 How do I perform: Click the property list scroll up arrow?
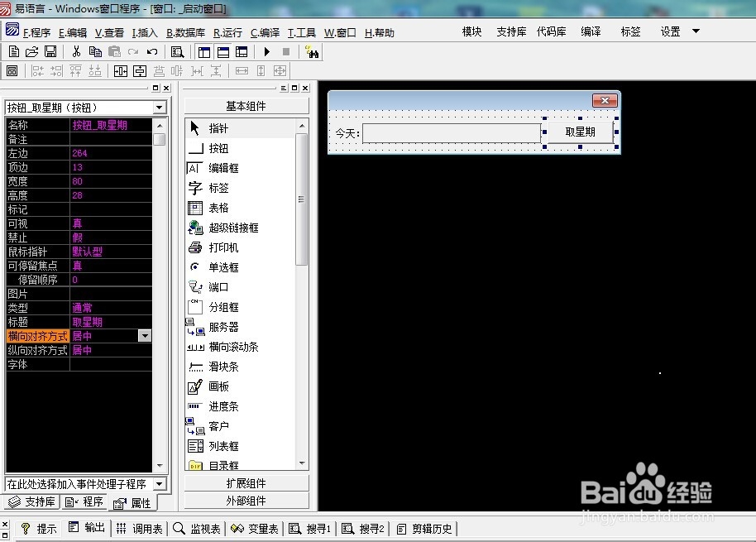tap(160, 126)
